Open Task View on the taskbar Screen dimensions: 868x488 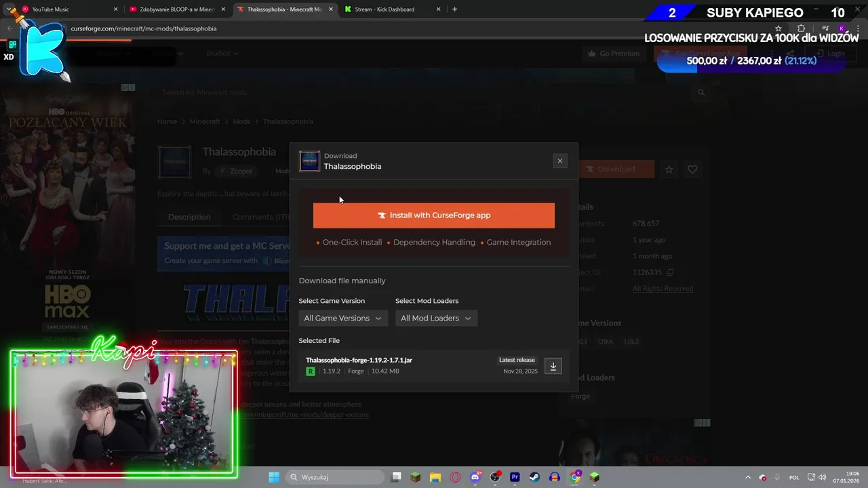[x=397, y=477]
